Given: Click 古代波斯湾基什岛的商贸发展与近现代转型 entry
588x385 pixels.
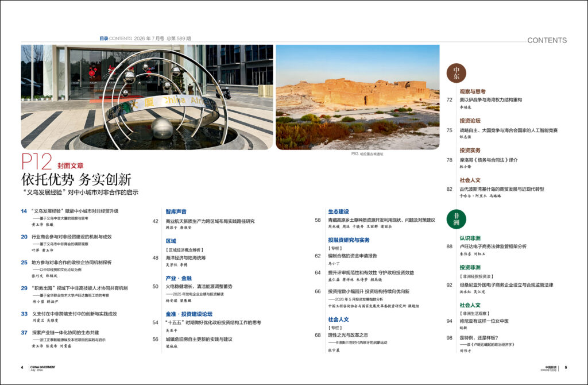Looking at the screenshot, I should click(x=502, y=189).
